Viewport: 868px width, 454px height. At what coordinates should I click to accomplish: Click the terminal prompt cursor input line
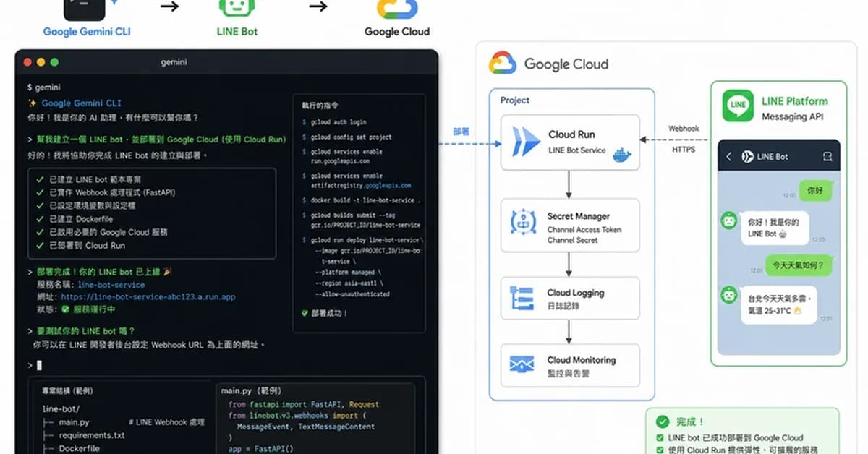pos(39,365)
